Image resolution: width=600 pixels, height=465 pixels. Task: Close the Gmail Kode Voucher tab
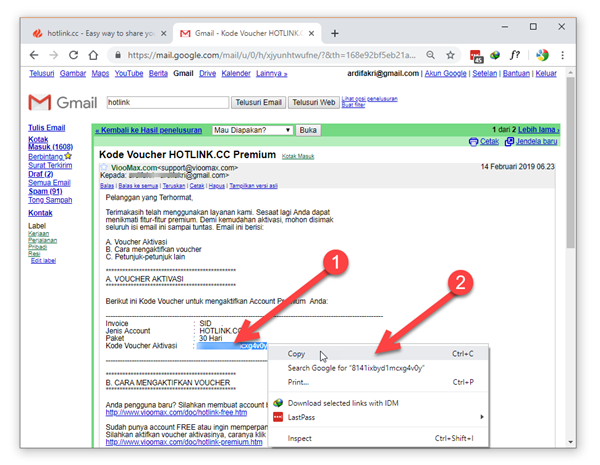311,34
